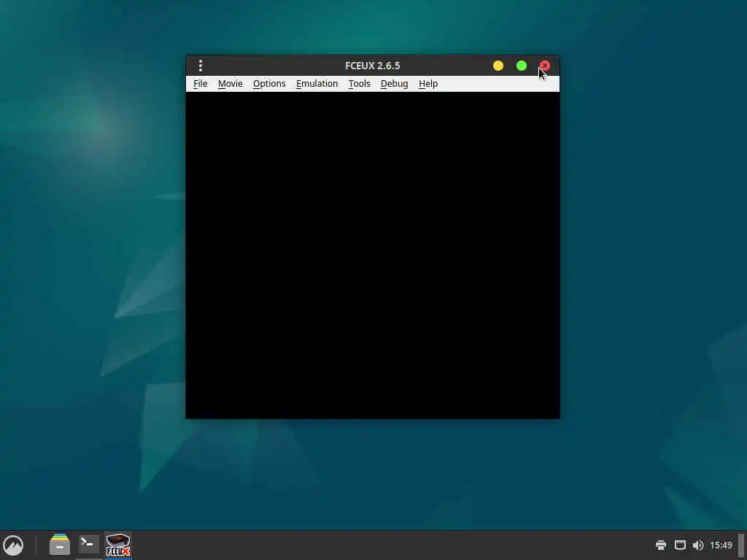The height and width of the screenshot is (560, 747).
Task: Click the 15:49 clock in the taskbar
Action: click(721, 545)
